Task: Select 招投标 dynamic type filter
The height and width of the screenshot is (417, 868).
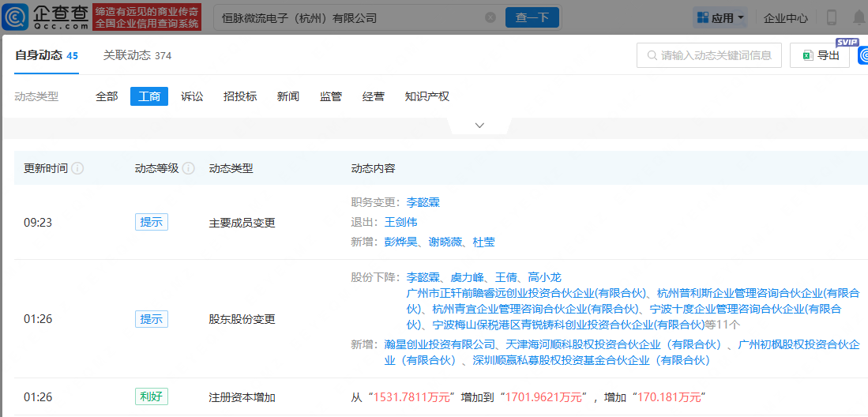Action: coord(240,96)
